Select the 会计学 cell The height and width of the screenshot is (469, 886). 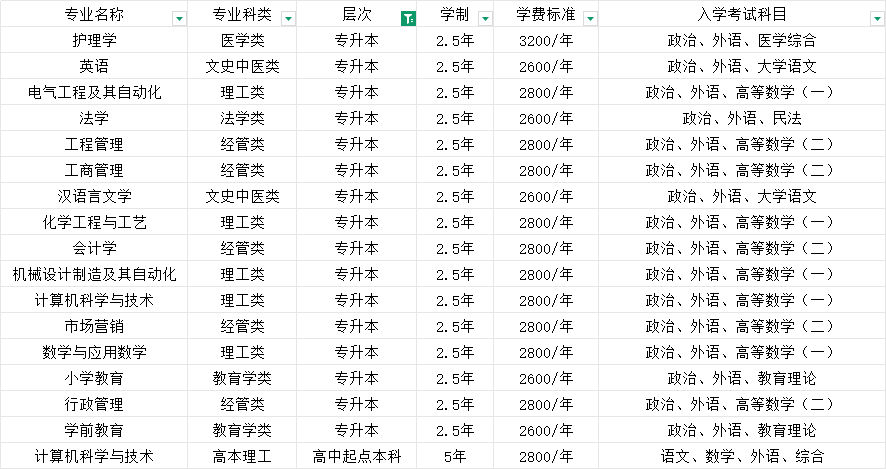click(94, 248)
